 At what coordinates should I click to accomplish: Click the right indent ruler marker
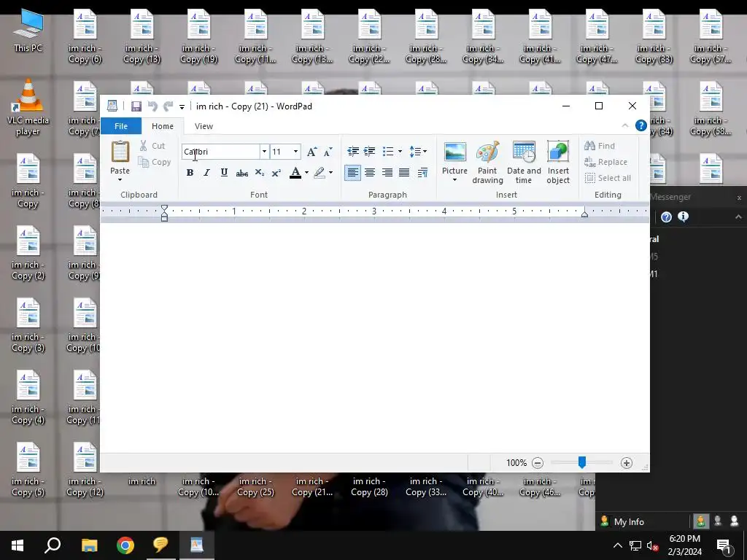[584, 214]
